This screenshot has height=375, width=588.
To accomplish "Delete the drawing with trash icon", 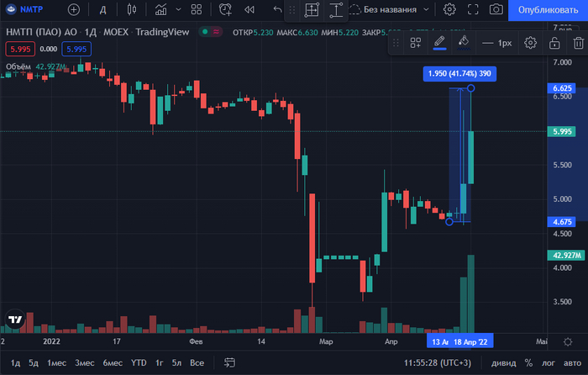I will tap(576, 43).
